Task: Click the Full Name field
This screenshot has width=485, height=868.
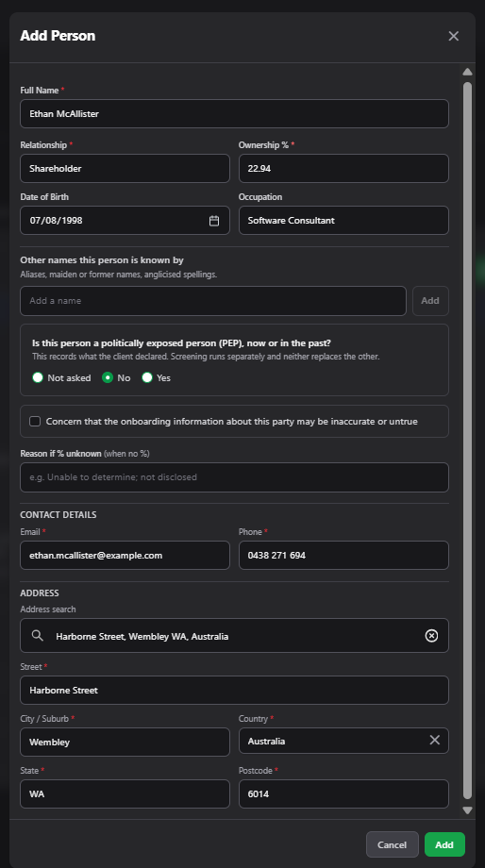Action: point(234,113)
